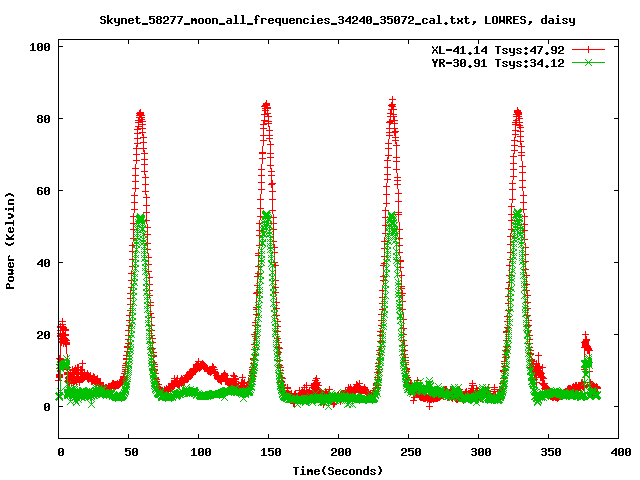Click the y-axis tick label 60
The image size is (640, 480).
44,191
